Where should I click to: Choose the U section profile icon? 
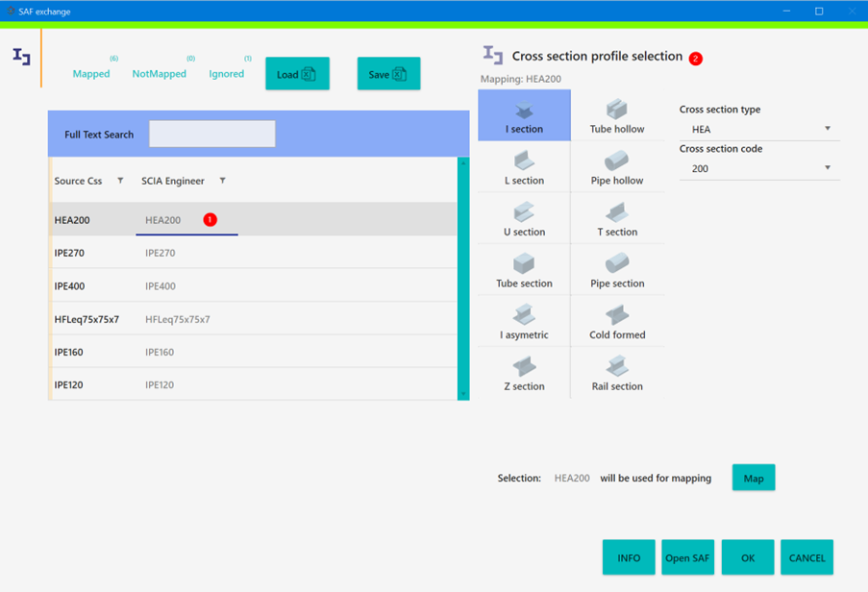(x=524, y=218)
